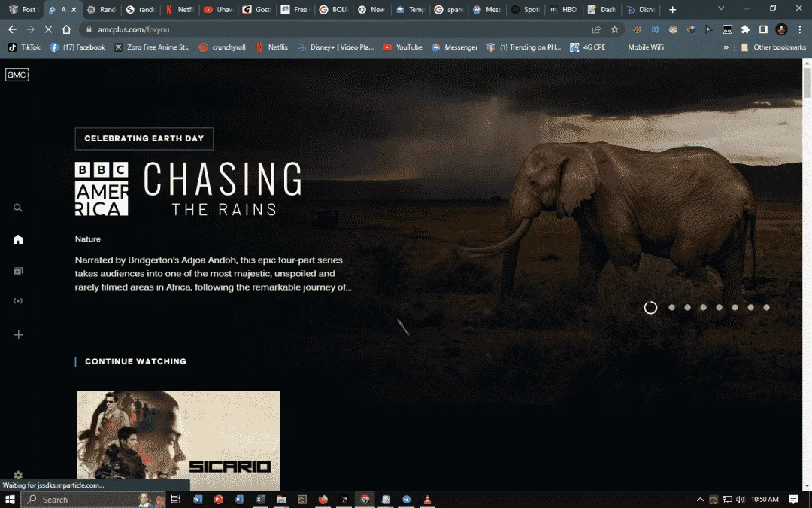
Task: Share this page icon in address bar
Action: [596, 29]
